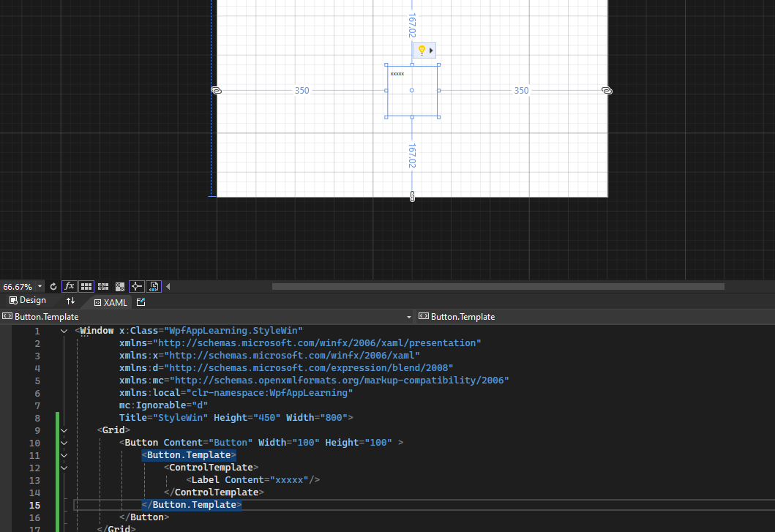Click the bottom-right resize handle of button
This screenshot has width=775, height=532.
pyautogui.click(x=438, y=117)
